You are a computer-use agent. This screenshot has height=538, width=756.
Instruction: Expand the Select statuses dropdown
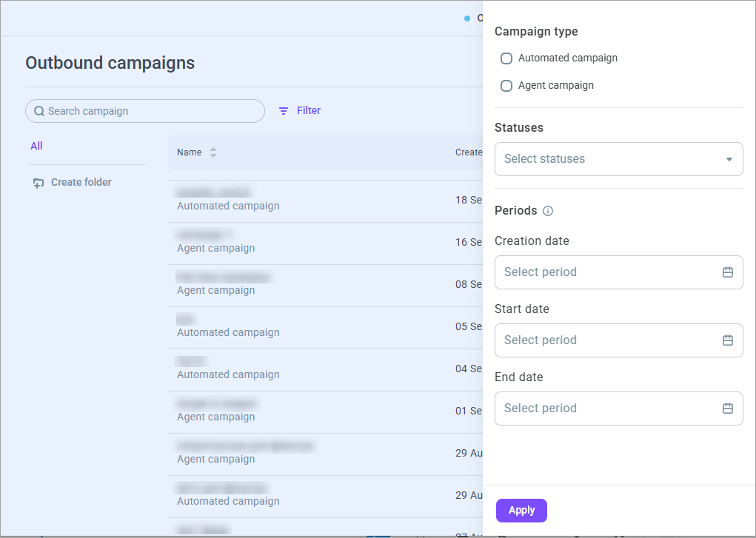click(x=618, y=159)
